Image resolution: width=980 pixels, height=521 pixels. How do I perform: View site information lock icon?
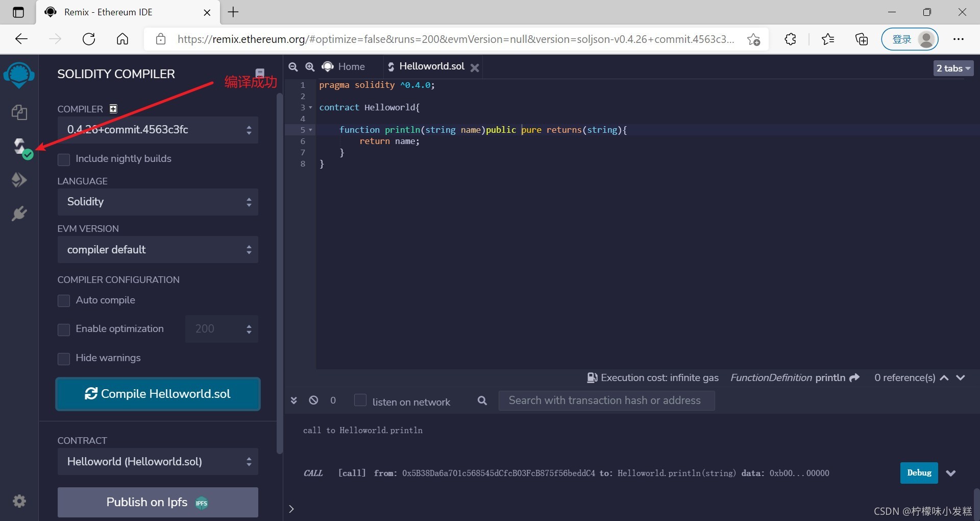pos(161,39)
